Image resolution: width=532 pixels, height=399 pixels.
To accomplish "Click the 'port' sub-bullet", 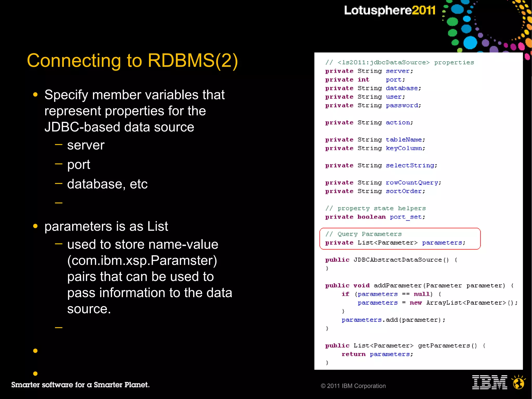I will [x=79, y=165].
